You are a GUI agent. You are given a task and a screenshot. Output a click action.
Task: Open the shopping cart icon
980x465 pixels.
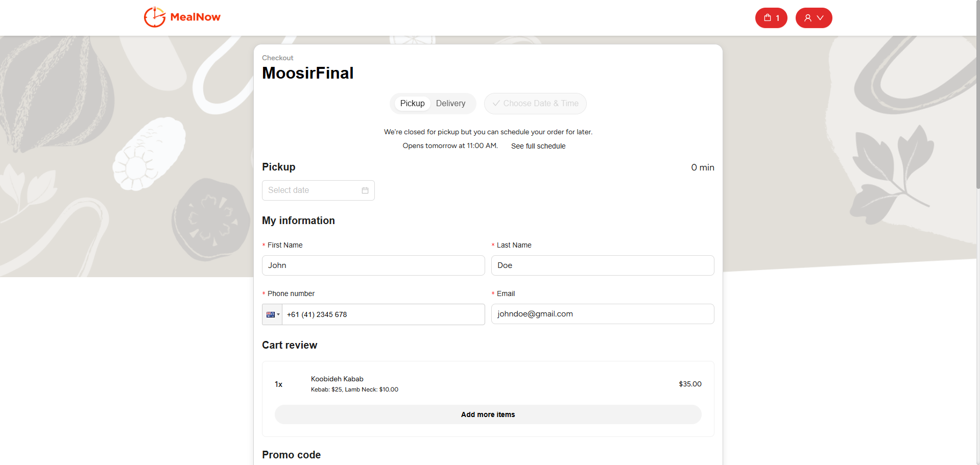click(x=768, y=17)
